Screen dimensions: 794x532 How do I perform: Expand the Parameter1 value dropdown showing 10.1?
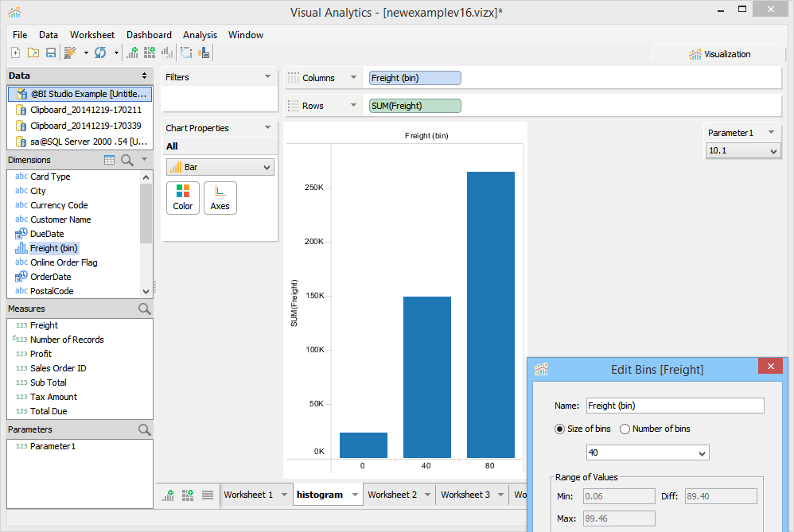click(x=743, y=151)
